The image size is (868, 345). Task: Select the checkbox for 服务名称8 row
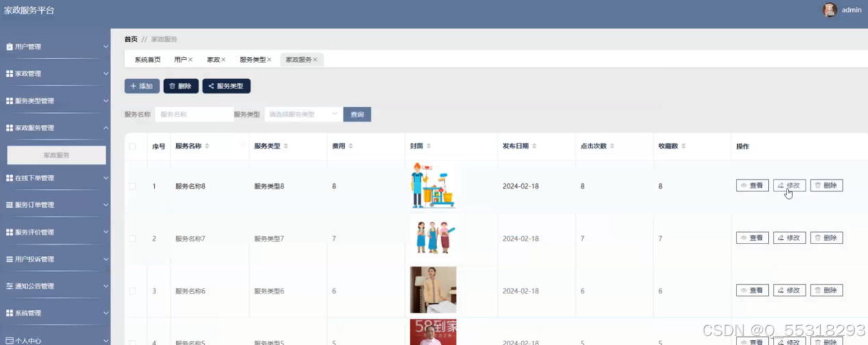click(132, 186)
